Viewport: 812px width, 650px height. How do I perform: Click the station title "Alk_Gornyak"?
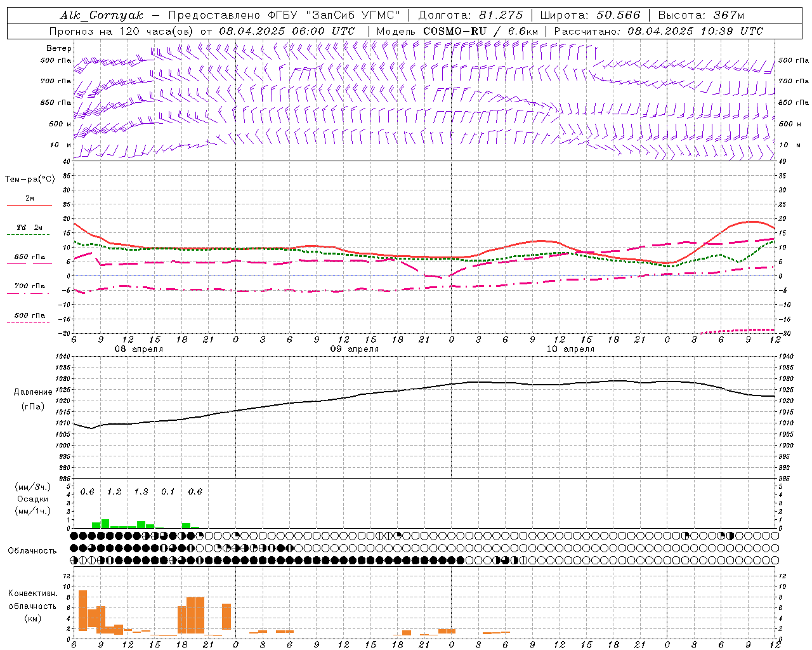coord(101,15)
